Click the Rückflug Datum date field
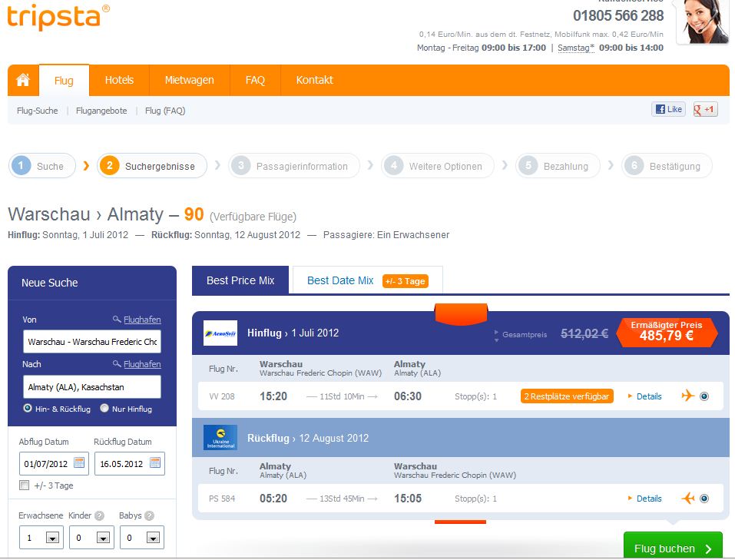The width and height of the screenshot is (735, 560). point(129,463)
